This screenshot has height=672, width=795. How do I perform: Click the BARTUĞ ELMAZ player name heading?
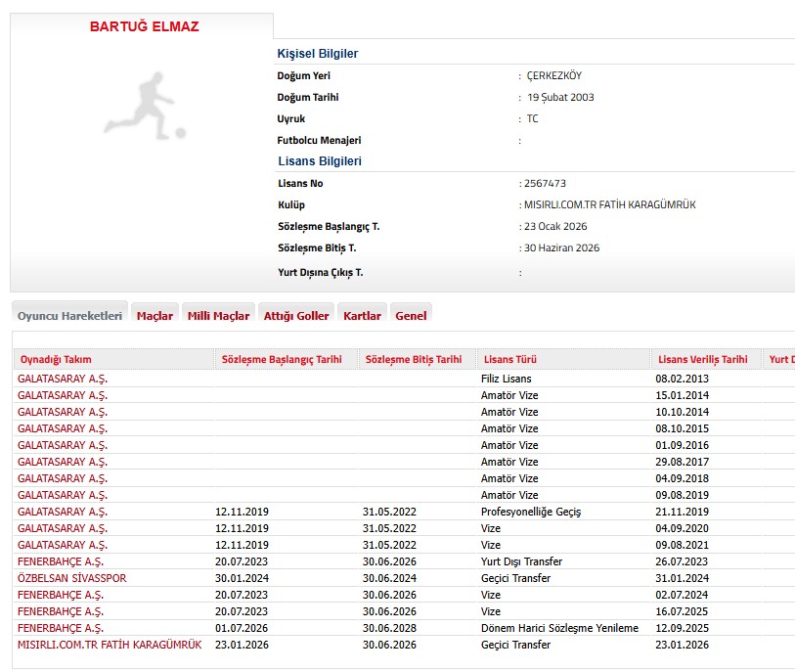144,26
